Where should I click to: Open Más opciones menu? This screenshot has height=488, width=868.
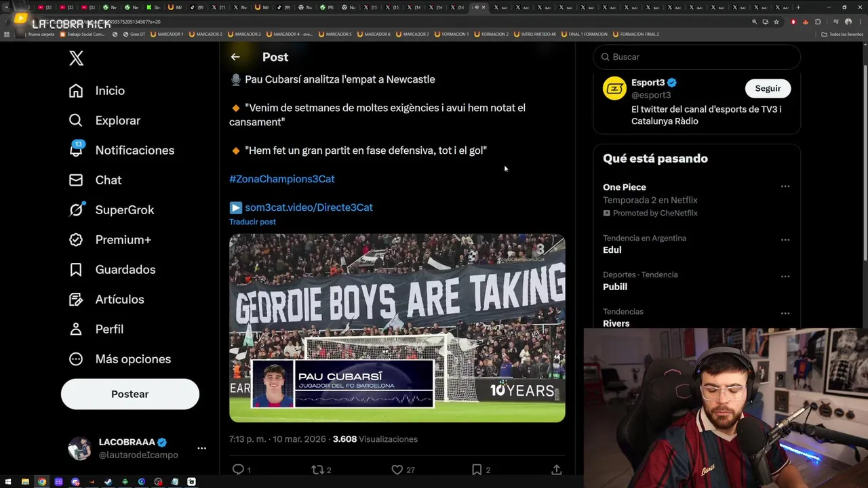coord(119,359)
